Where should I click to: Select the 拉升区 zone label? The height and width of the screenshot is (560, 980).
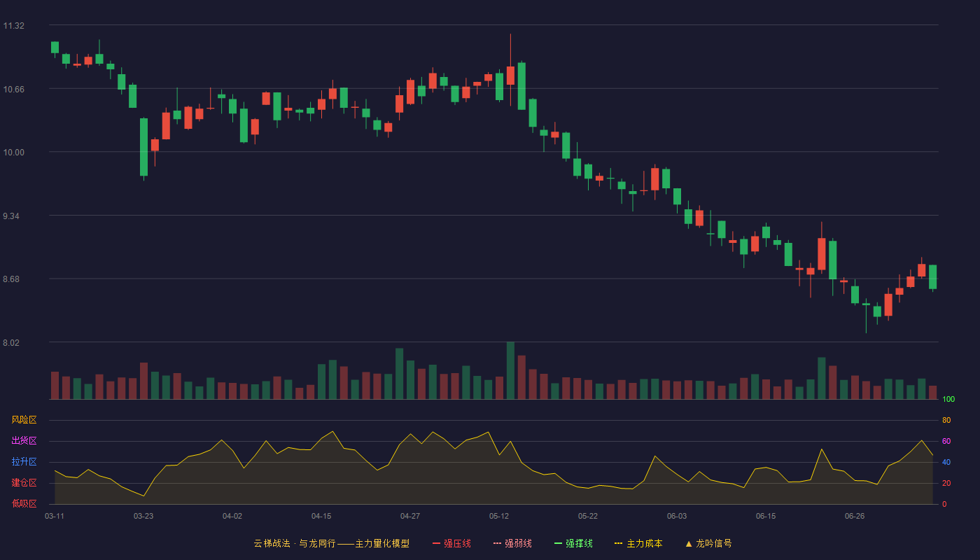[24, 462]
